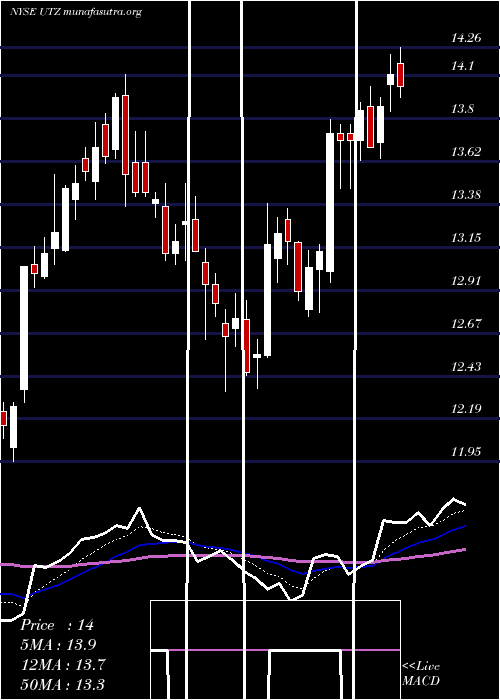Click the 13.62 price axis label
This screenshot has width=500, height=700.
[x=466, y=152]
